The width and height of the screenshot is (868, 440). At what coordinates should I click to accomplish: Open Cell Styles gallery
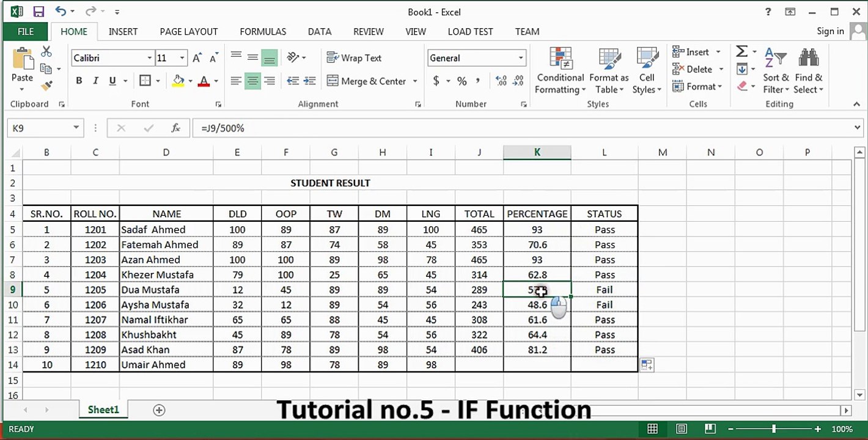point(647,70)
